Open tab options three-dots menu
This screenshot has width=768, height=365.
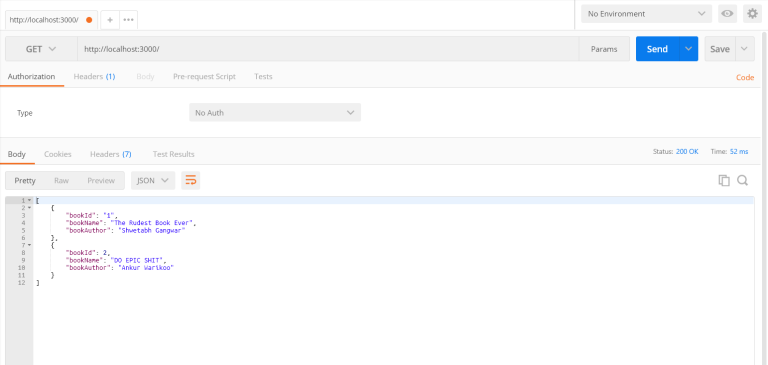[128, 20]
